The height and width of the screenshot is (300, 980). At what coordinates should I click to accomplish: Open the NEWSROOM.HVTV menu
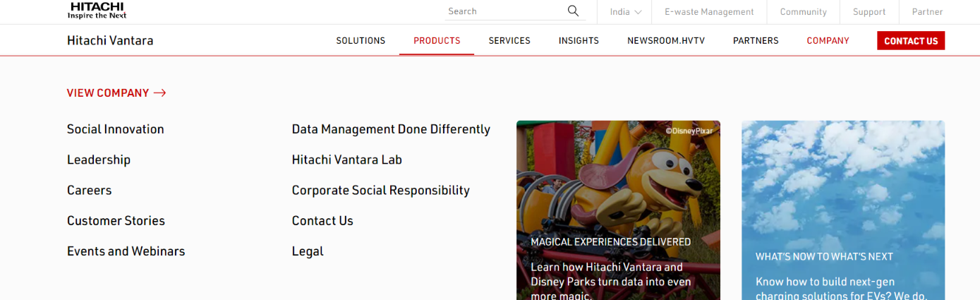pos(666,41)
